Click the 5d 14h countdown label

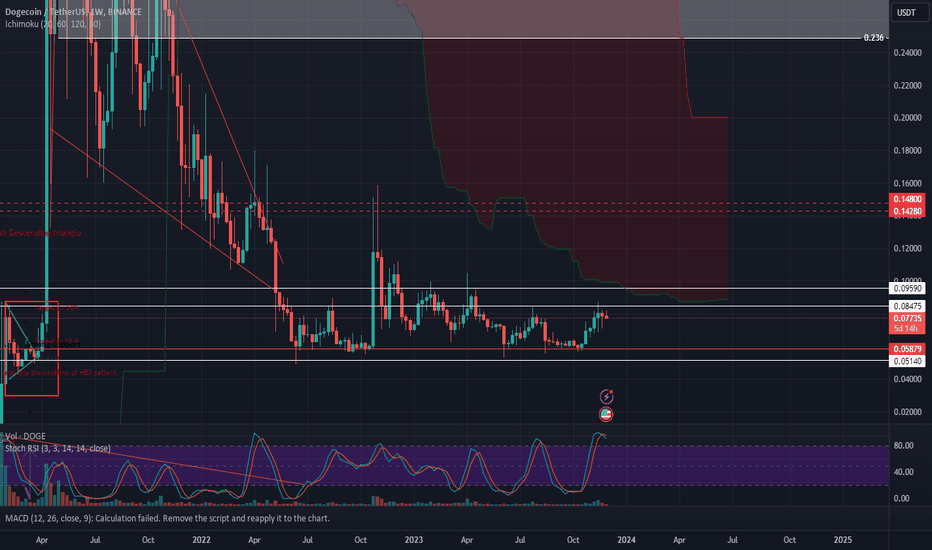907,329
